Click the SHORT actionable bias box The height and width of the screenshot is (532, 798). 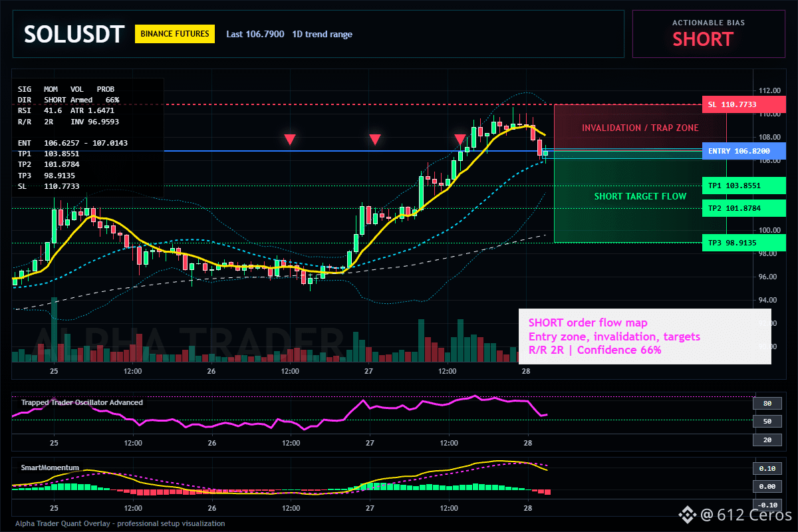pyautogui.click(x=709, y=34)
